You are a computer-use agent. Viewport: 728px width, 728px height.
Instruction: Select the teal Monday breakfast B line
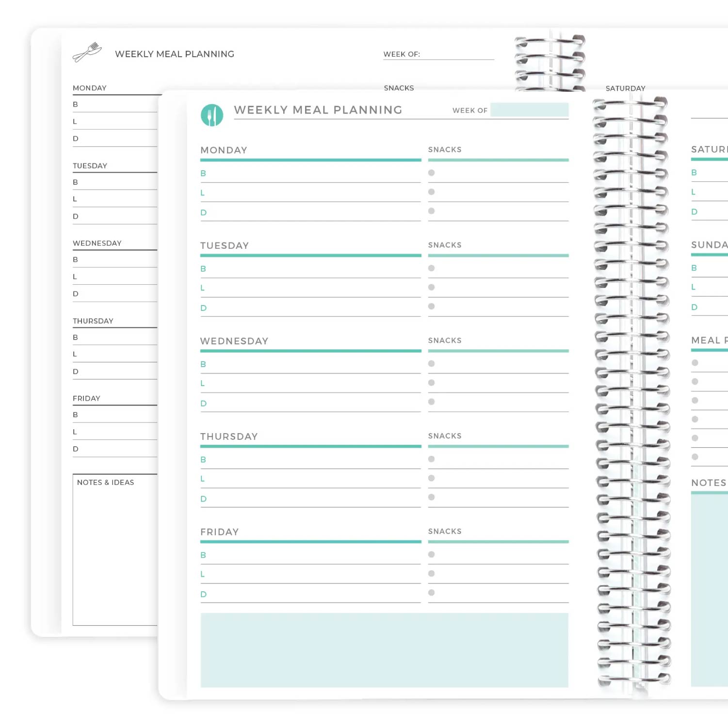pyautogui.click(x=310, y=175)
